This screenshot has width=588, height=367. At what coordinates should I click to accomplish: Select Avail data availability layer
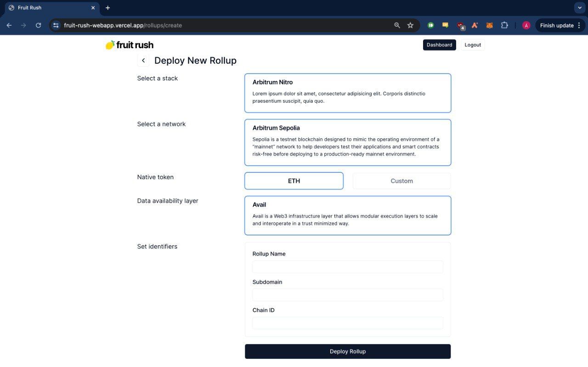click(x=348, y=215)
